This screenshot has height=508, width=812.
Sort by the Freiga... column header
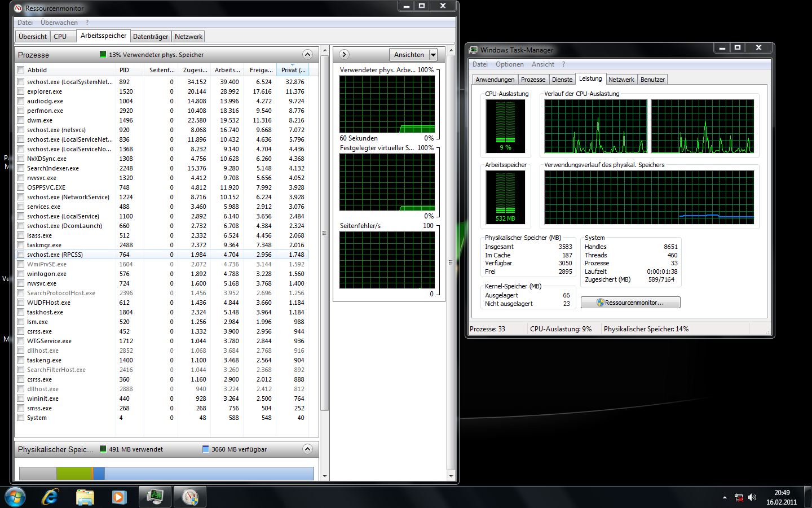261,70
